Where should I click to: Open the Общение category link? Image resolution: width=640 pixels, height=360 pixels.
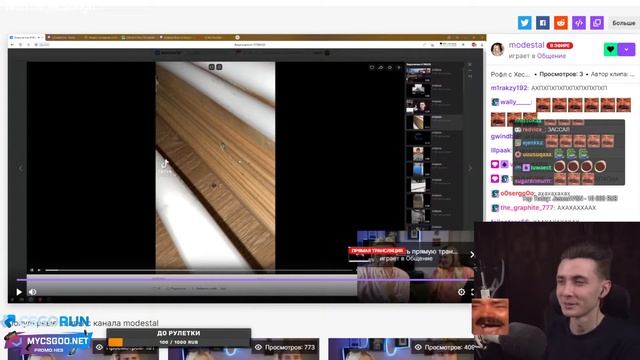tap(551, 56)
